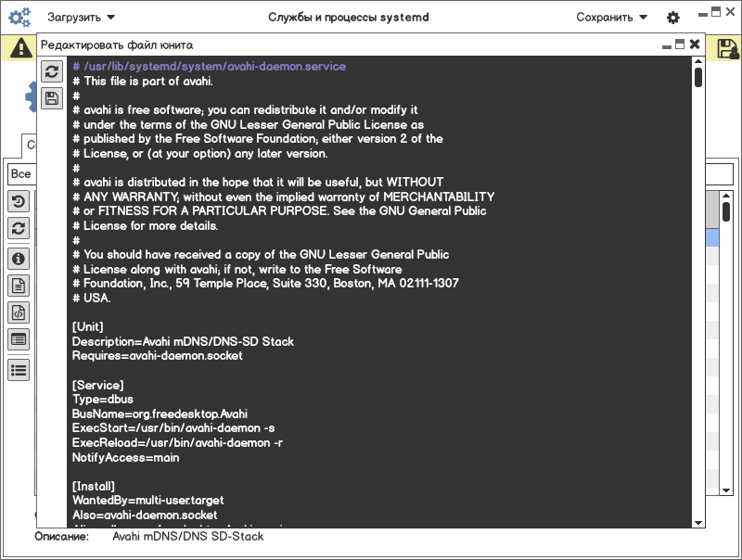Open the Загрузить dropdown menu

pos(81,17)
